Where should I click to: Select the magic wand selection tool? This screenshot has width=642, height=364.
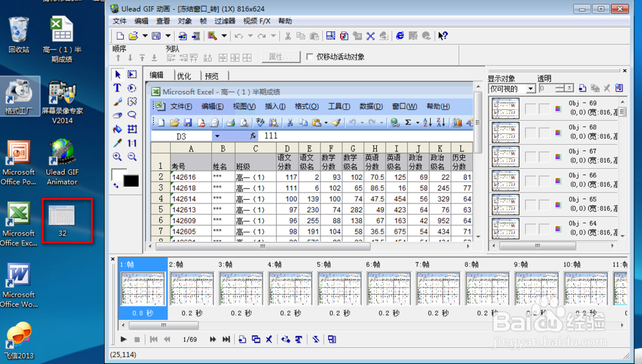click(x=132, y=101)
